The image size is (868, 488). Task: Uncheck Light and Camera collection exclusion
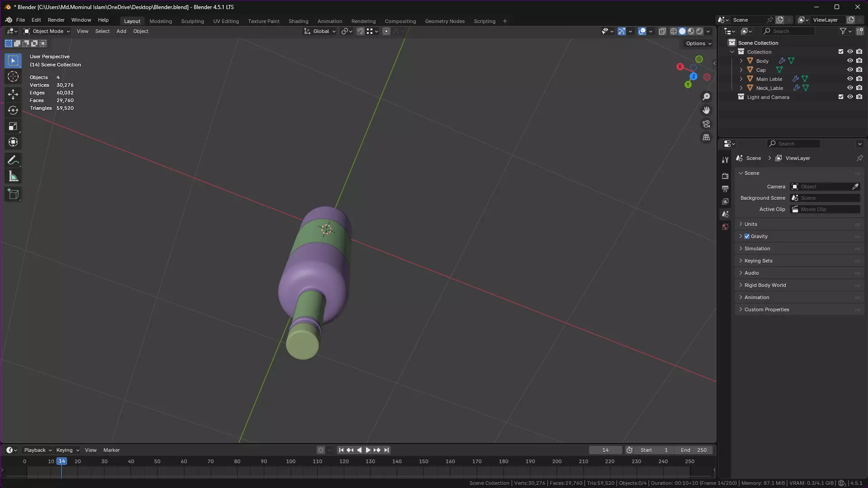pos(841,97)
